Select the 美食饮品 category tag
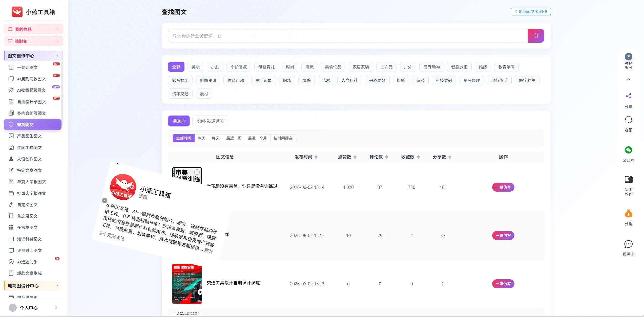644x317 pixels. click(333, 67)
